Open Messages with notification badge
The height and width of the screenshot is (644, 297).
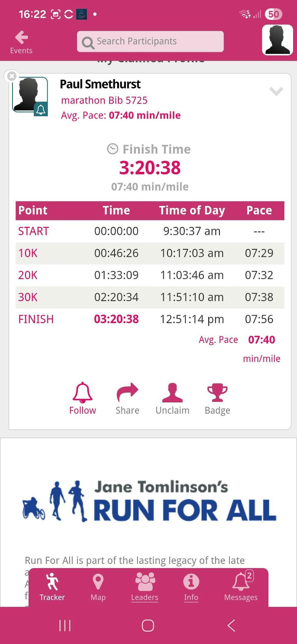pyautogui.click(x=241, y=587)
